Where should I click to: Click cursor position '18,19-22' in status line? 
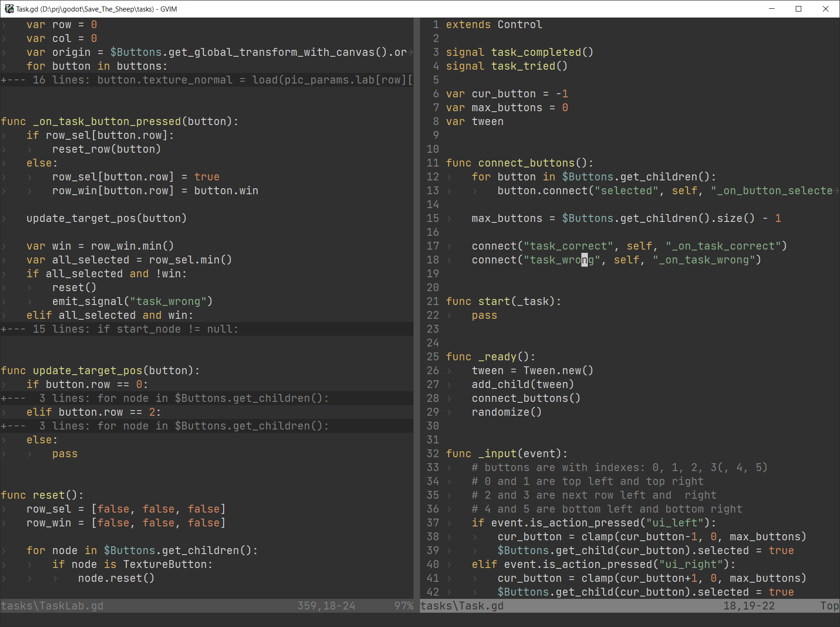click(749, 606)
